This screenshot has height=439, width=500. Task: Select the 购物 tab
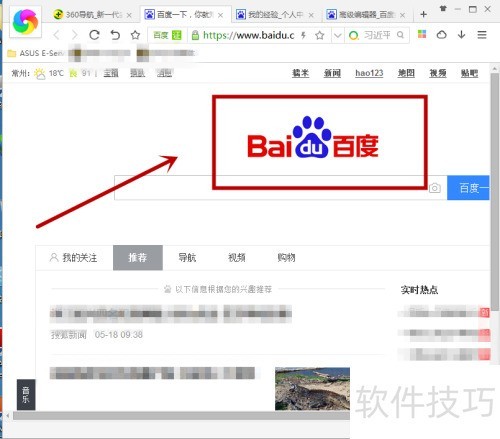(286, 257)
